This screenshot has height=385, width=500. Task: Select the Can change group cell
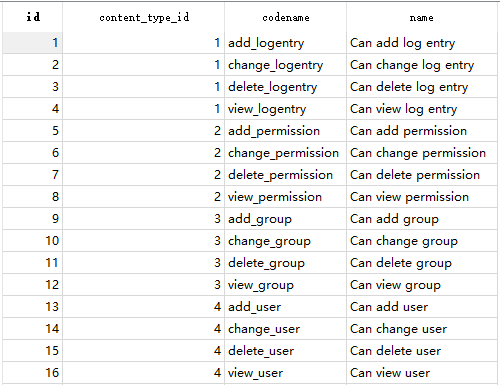click(x=422, y=241)
